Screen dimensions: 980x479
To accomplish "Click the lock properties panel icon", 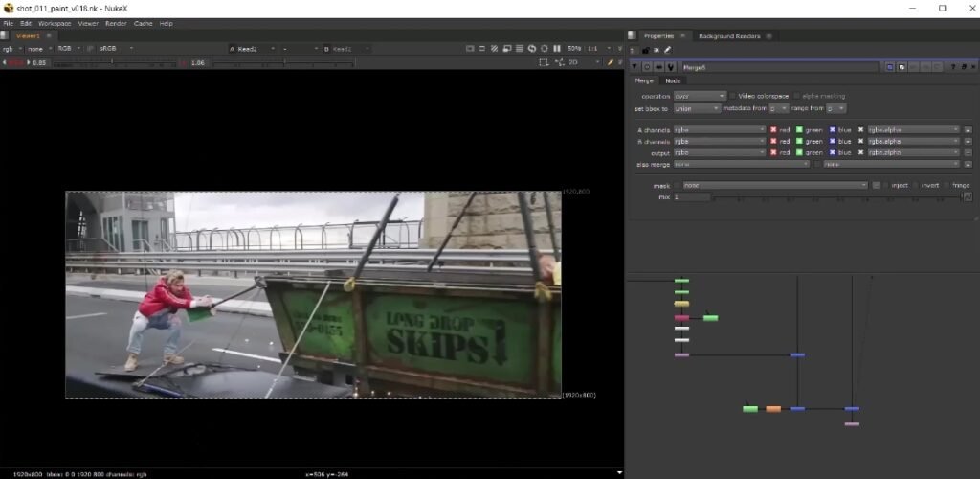I will click(646, 50).
